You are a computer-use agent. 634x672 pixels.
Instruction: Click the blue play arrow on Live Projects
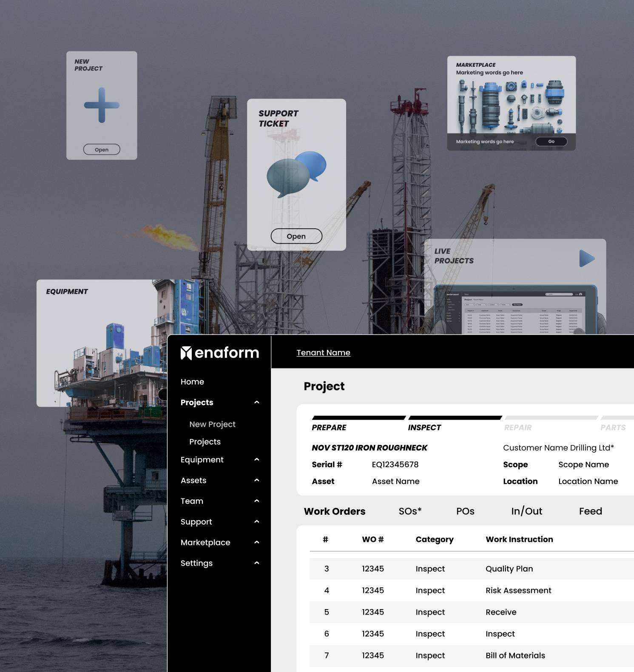click(586, 258)
